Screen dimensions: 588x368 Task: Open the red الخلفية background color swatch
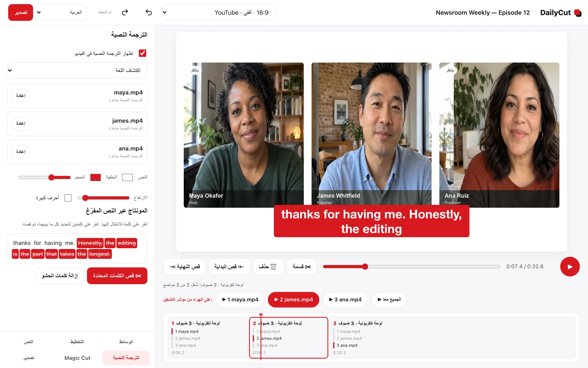click(96, 177)
